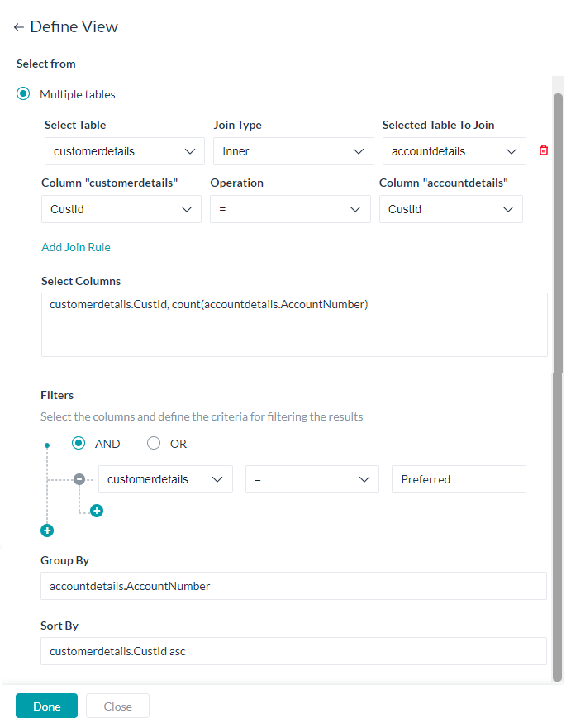Open the customerdetails CustId column dropdown

[121, 209]
